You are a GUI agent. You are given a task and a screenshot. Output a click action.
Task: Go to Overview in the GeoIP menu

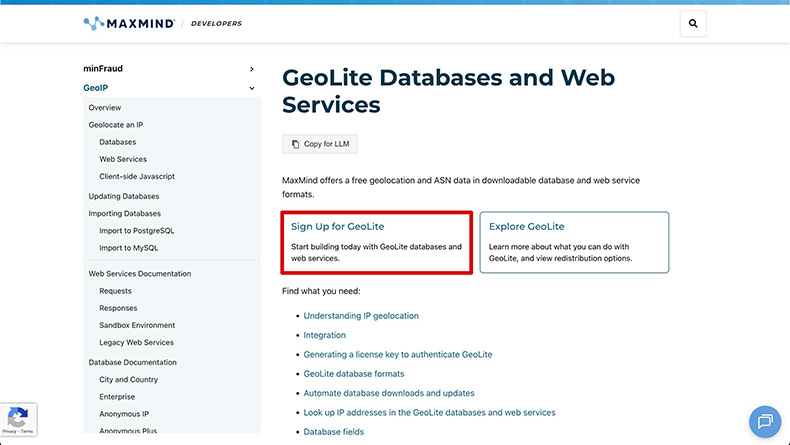tap(105, 107)
